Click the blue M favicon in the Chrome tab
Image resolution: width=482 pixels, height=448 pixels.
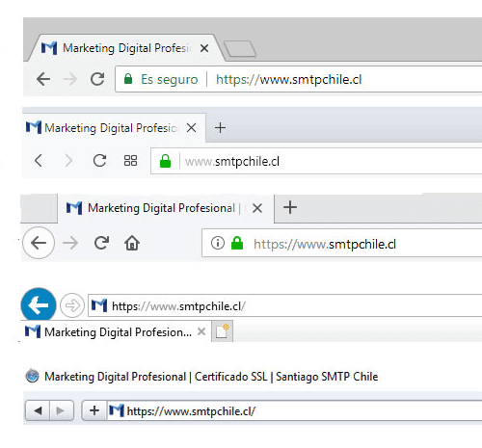pyautogui.click(x=49, y=48)
